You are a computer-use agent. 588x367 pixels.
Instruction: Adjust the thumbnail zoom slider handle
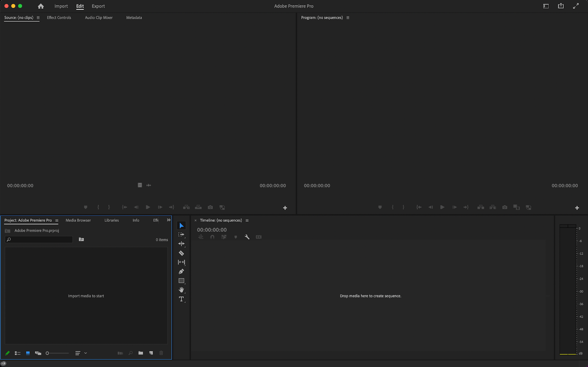pyautogui.click(x=47, y=353)
